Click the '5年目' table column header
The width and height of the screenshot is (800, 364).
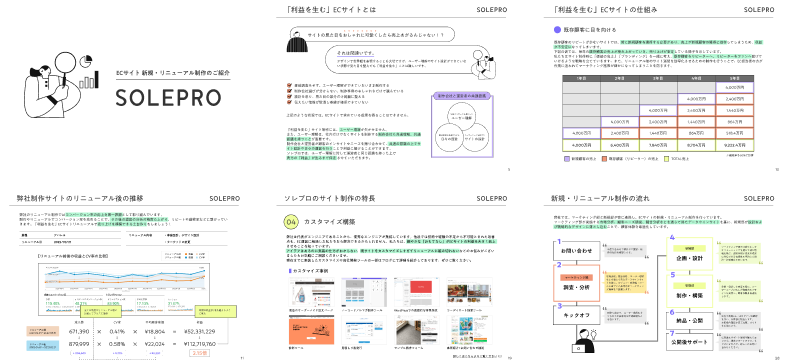pyautogui.click(x=735, y=79)
